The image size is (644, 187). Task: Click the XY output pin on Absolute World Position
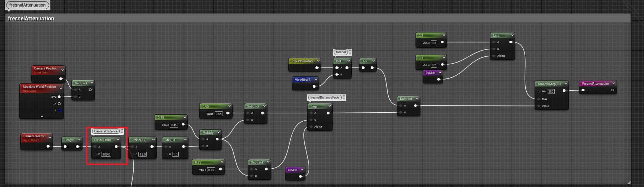[60, 104]
